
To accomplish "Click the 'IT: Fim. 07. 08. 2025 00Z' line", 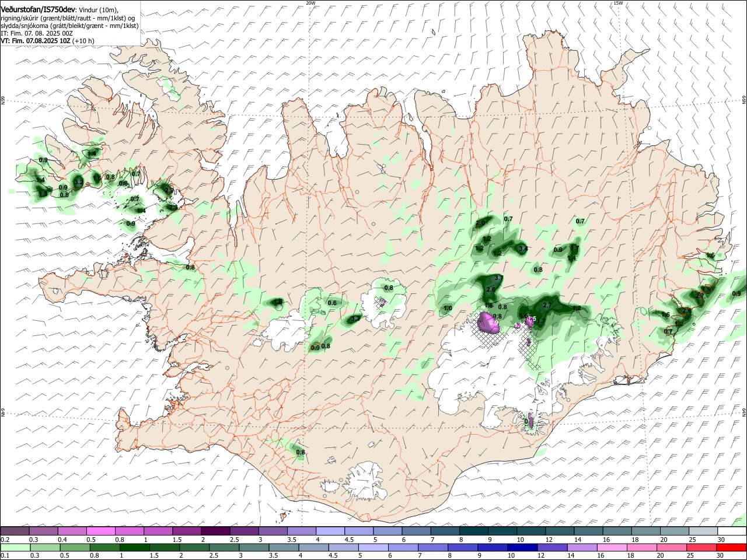I will (x=37, y=33).
